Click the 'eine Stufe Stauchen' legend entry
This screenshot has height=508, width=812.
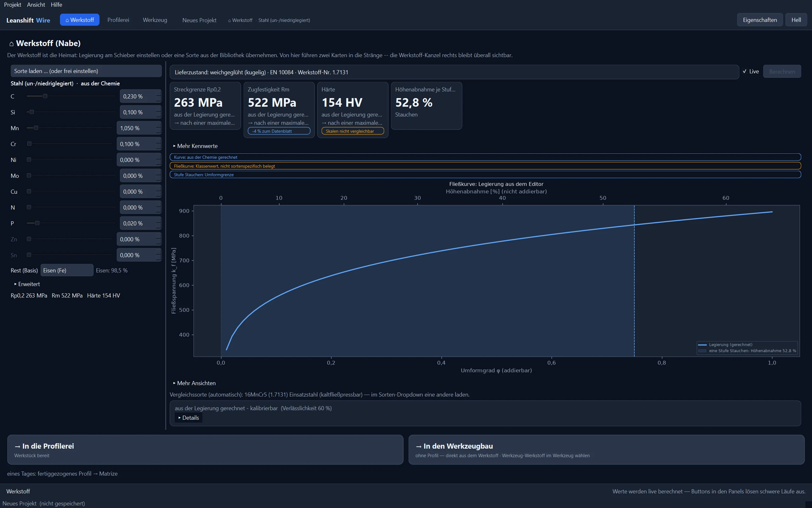747,351
